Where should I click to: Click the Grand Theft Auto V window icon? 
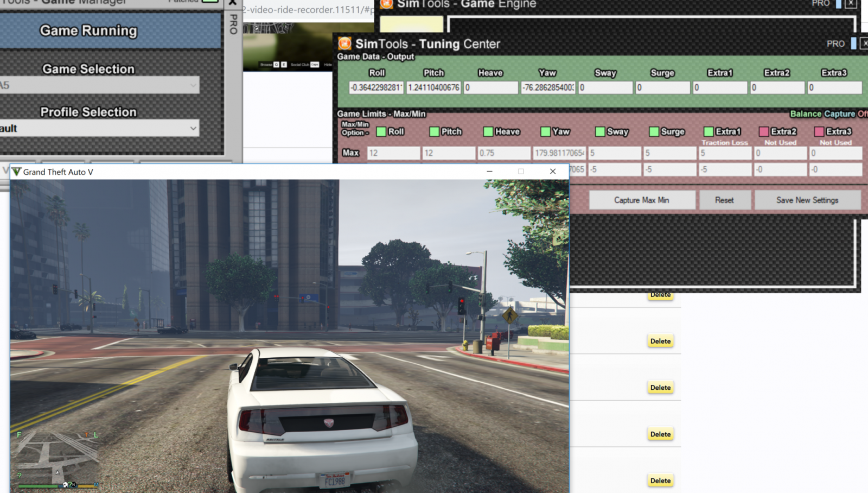tap(16, 172)
